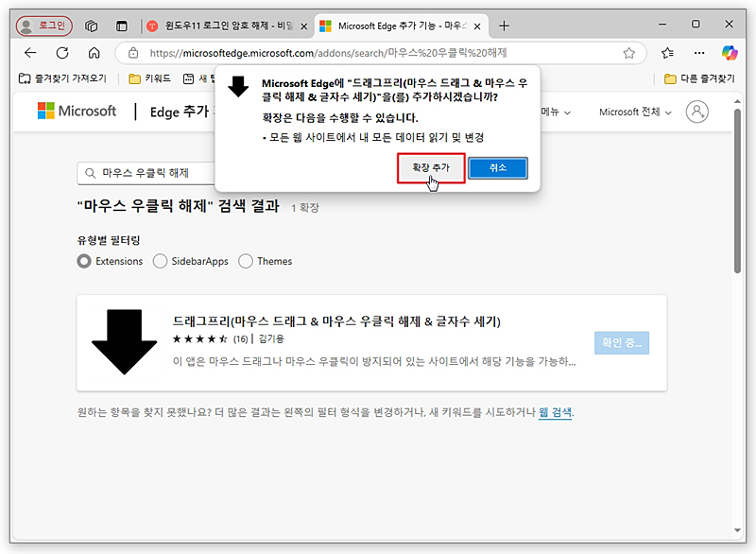The height and width of the screenshot is (554, 756).
Task: Open the 웹 검색 link
Action: (555, 412)
